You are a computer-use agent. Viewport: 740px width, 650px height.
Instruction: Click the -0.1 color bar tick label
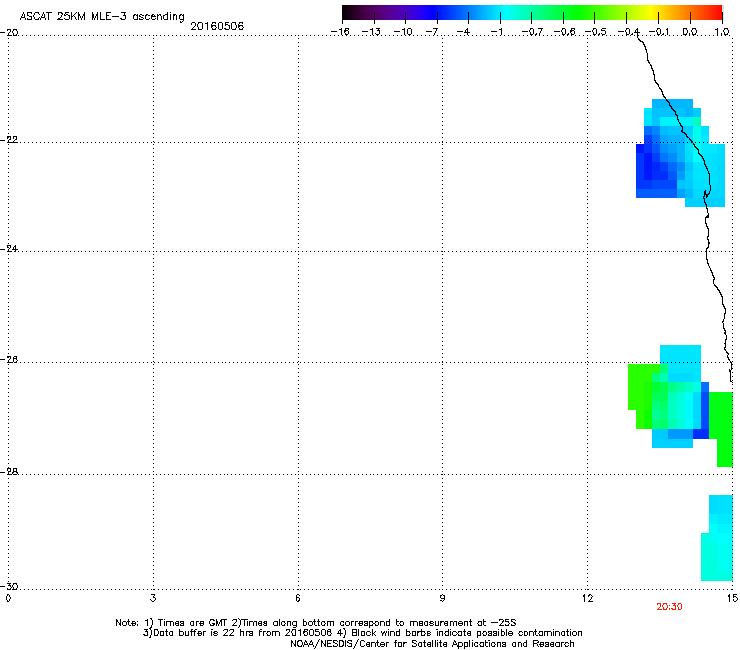[x=659, y=32]
